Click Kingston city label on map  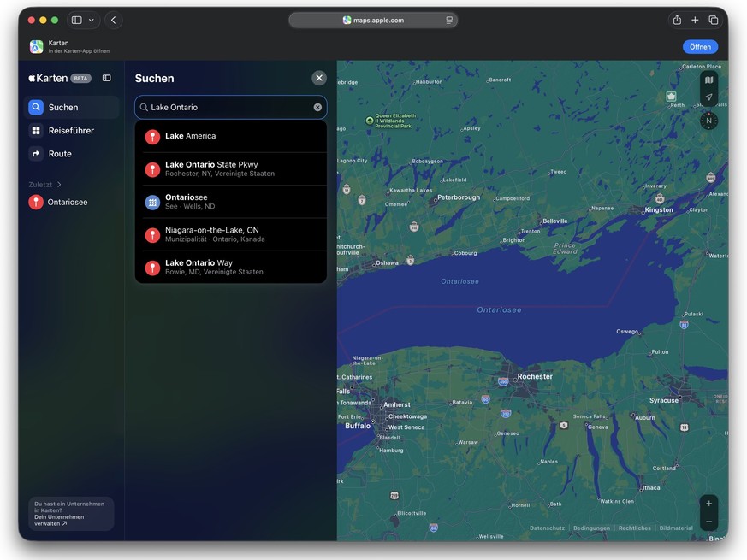pos(658,209)
